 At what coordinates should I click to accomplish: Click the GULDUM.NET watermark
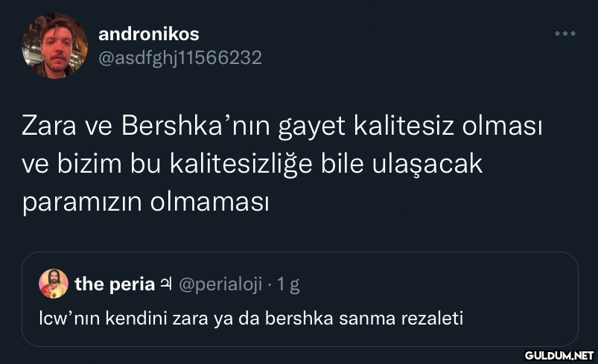559,356
